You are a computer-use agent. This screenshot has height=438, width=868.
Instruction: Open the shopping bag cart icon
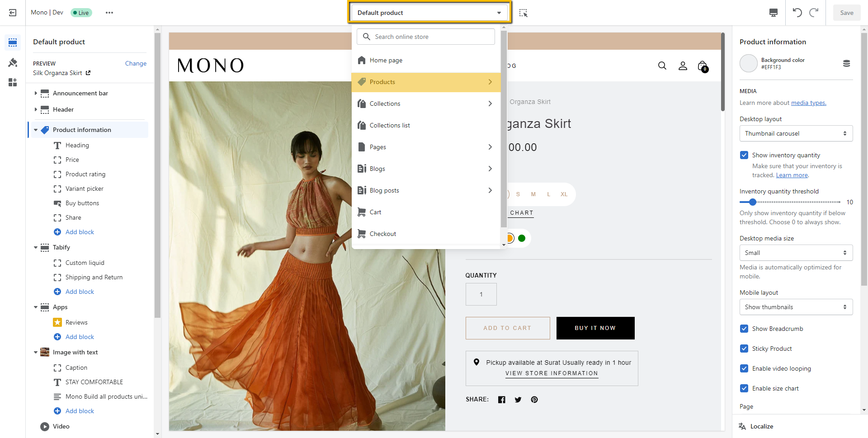coord(703,66)
